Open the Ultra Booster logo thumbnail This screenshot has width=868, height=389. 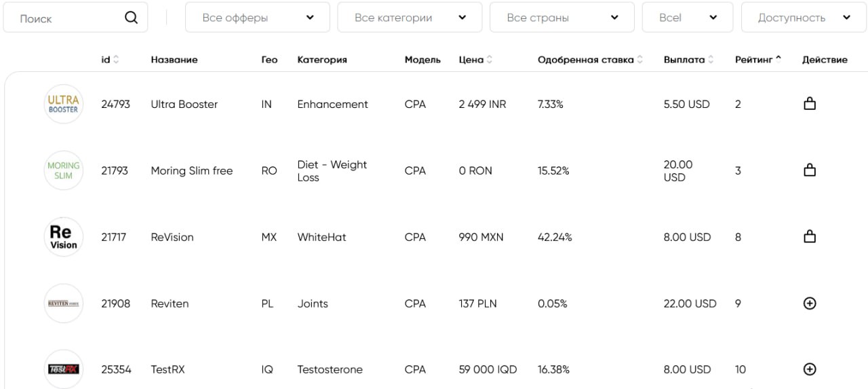tap(64, 104)
